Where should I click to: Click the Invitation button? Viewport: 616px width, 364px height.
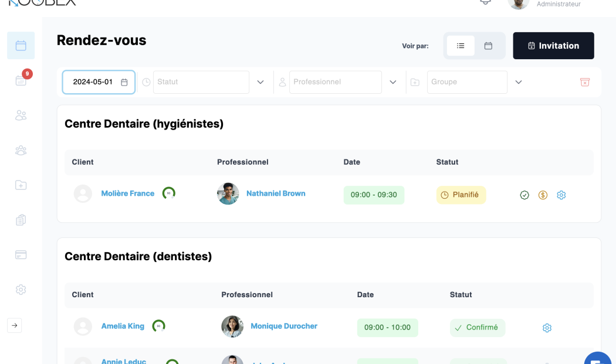pos(554,46)
